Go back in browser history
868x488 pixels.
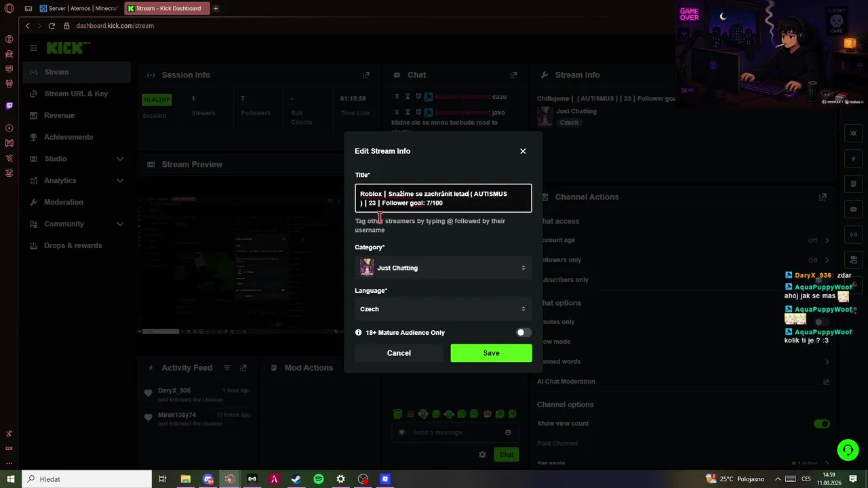(x=27, y=26)
